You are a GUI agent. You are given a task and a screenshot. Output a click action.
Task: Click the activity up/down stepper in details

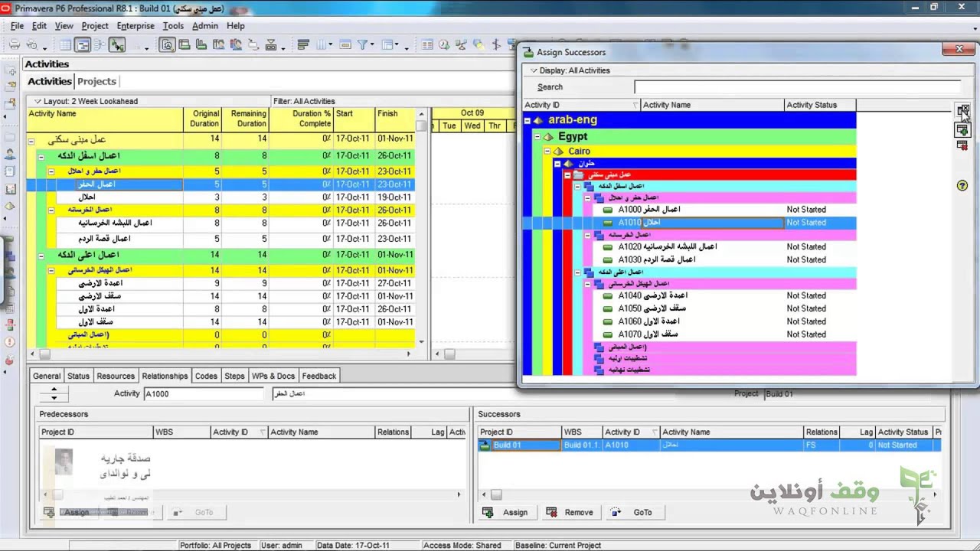[54, 393]
